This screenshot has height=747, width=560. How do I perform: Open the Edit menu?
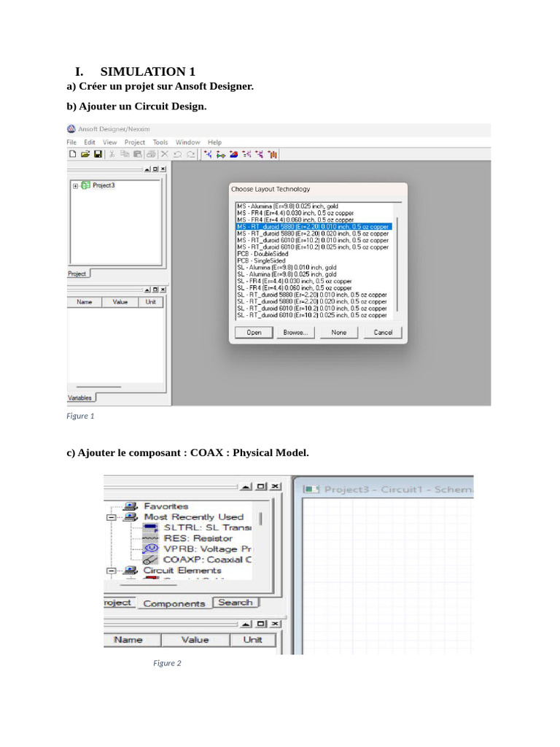click(90, 142)
